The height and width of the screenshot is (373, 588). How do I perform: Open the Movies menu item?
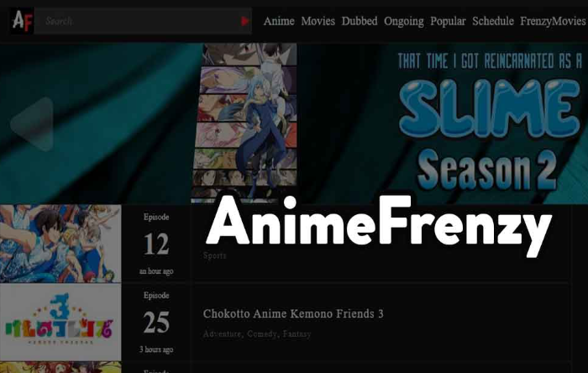pos(318,21)
